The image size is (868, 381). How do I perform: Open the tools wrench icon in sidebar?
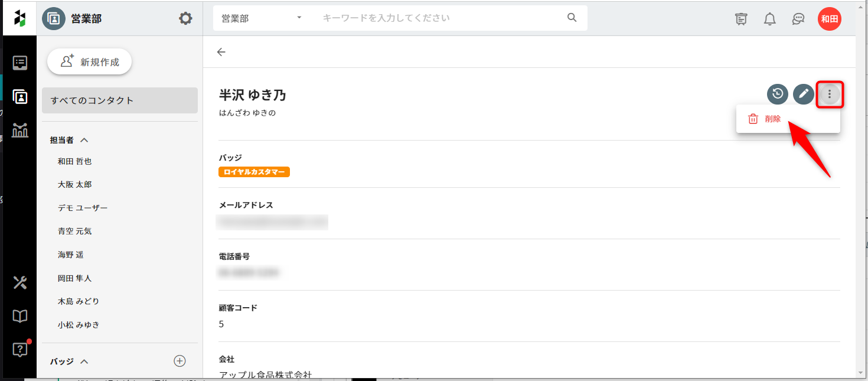(x=20, y=282)
